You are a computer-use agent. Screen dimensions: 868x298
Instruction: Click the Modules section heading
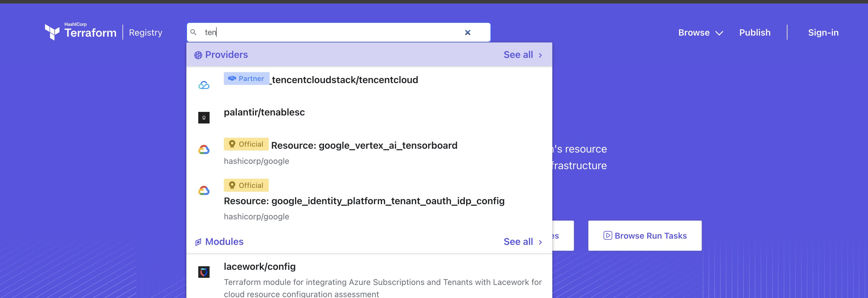tap(224, 242)
